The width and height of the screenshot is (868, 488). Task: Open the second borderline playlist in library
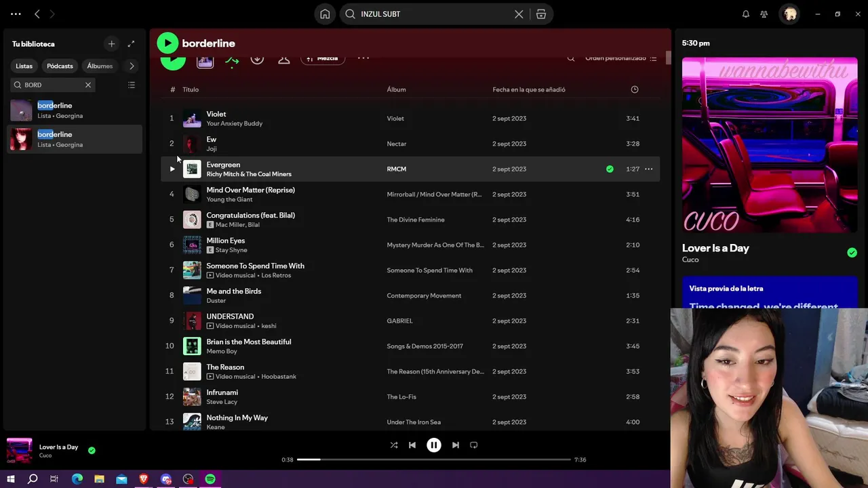point(75,139)
